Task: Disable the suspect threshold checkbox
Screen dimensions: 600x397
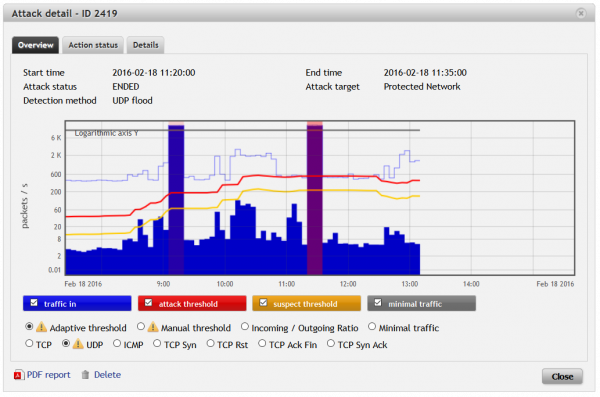Action: [263, 303]
